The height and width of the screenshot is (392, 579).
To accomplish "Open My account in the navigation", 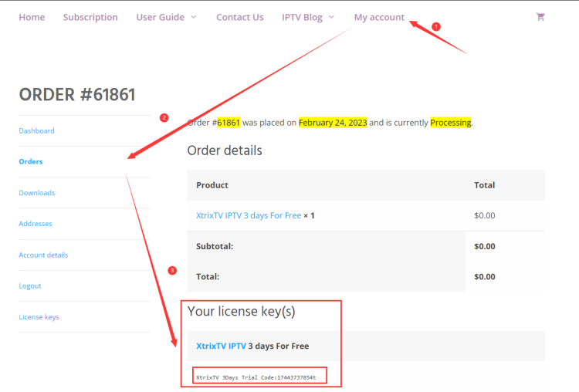I will click(x=379, y=17).
